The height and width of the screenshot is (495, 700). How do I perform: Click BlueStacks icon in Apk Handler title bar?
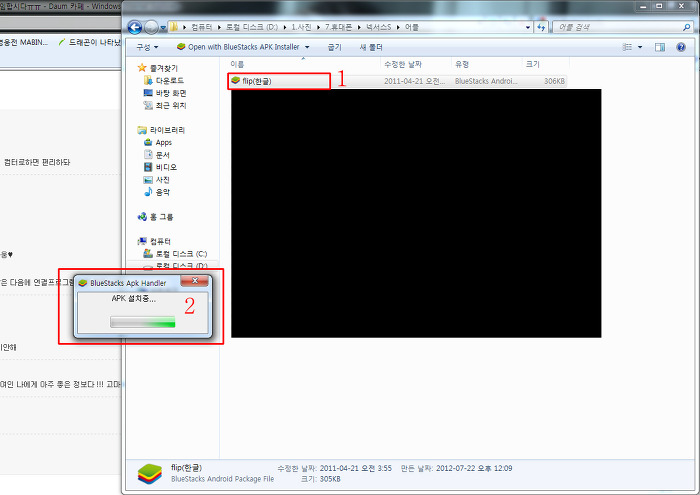click(x=83, y=283)
